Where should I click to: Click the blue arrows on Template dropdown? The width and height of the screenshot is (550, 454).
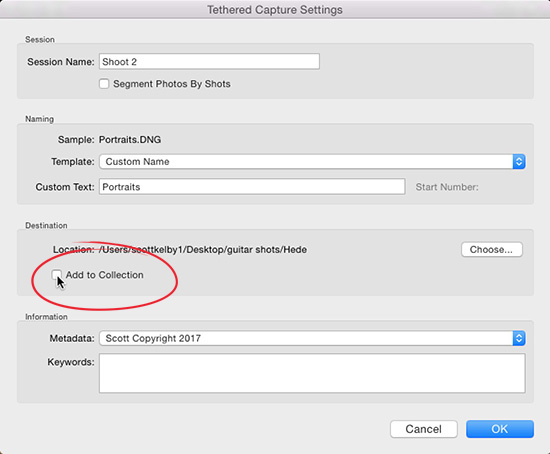(519, 162)
